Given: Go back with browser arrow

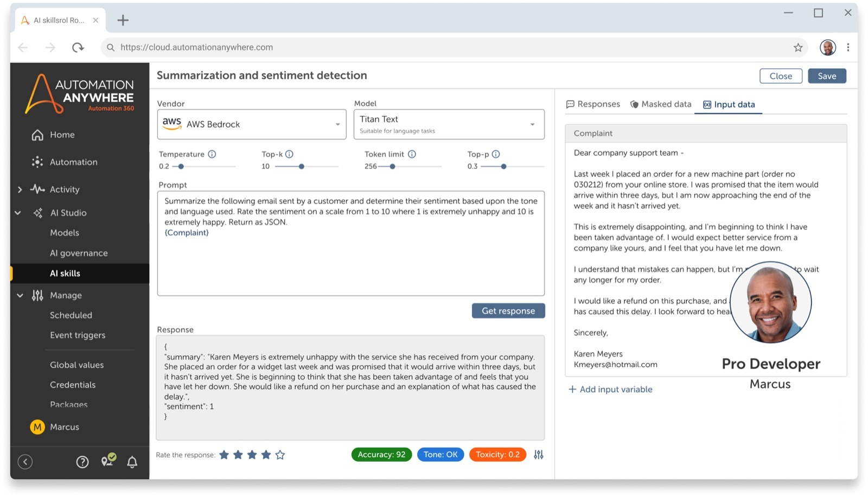Looking at the screenshot, I should (23, 48).
